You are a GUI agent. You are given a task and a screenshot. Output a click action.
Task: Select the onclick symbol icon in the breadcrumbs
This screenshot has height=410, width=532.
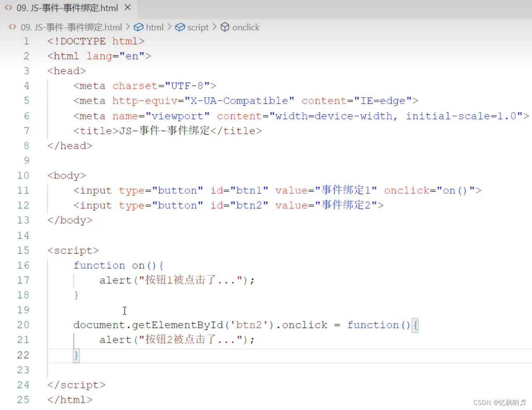[224, 27]
